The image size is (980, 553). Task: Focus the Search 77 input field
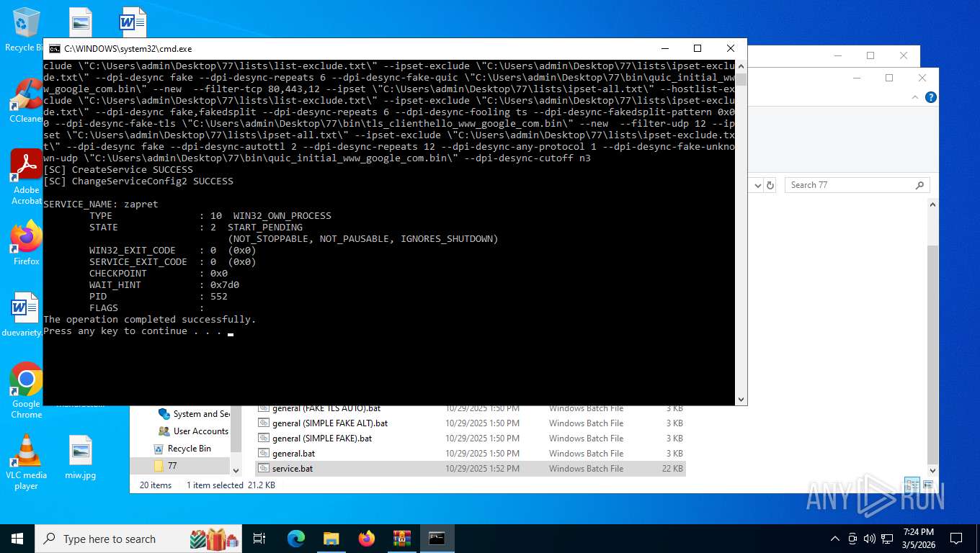(x=849, y=185)
